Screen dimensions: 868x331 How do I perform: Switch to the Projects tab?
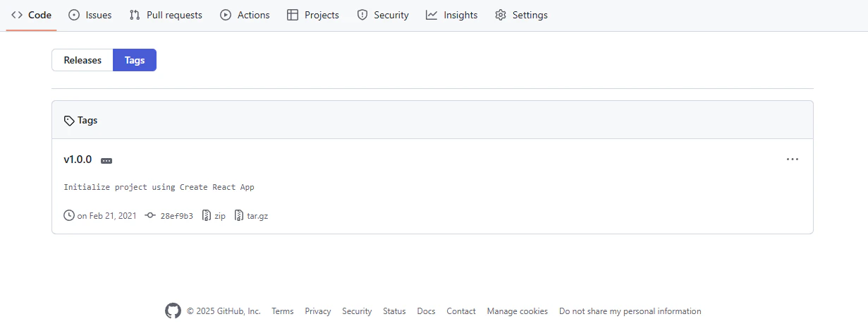point(313,15)
